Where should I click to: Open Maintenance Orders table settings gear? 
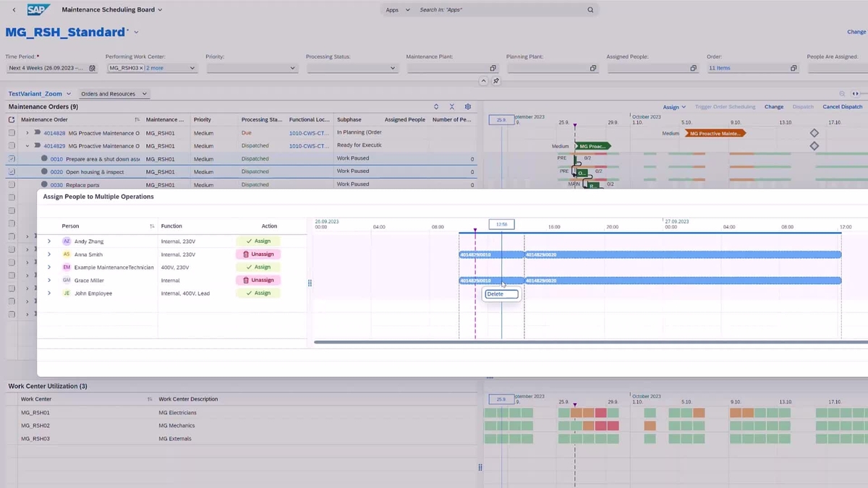click(467, 106)
